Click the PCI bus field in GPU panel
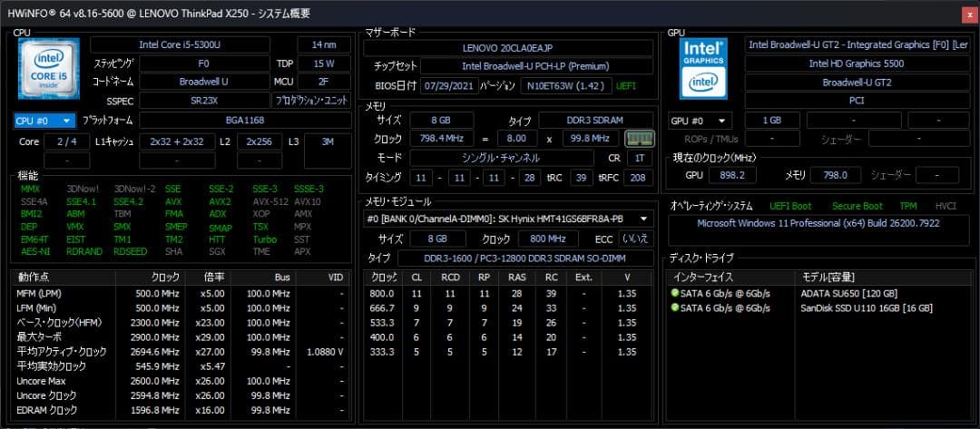This screenshot has width=980, height=429. pos(857,101)
